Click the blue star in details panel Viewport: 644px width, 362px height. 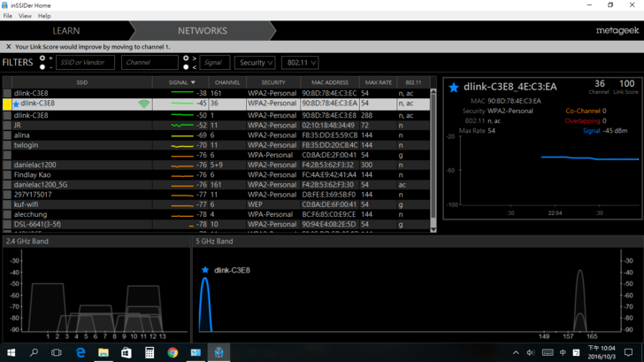tap(454, 87)
